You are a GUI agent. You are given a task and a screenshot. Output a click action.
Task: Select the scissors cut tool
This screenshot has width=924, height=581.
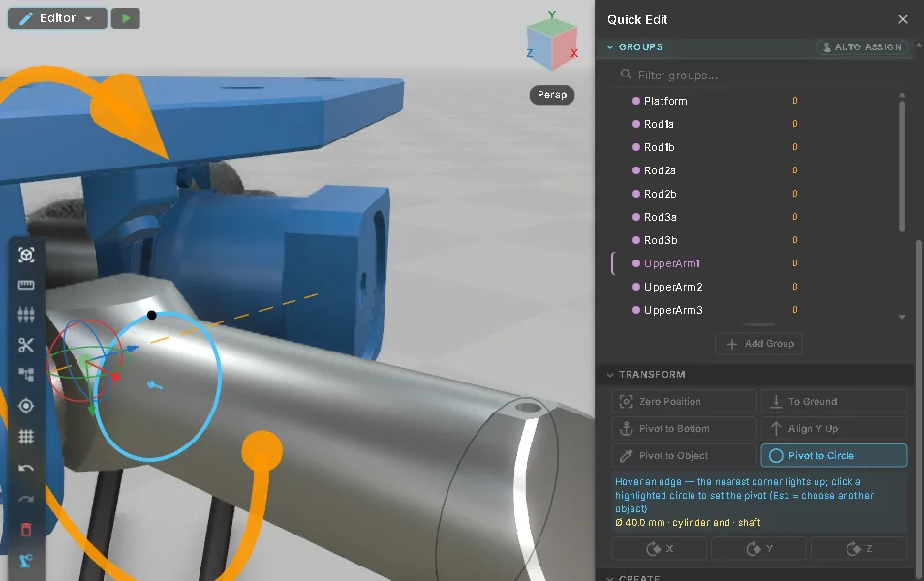[x=26, y=346]
